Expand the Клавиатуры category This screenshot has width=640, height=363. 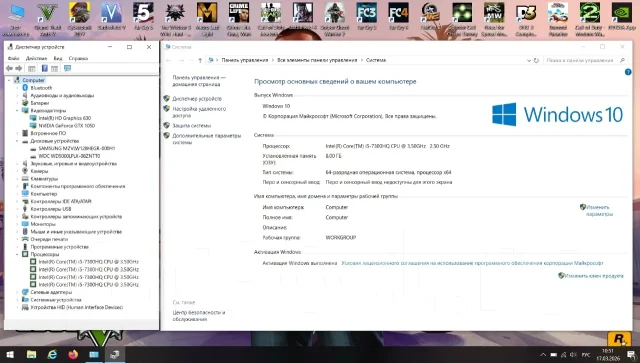[17, 179]
